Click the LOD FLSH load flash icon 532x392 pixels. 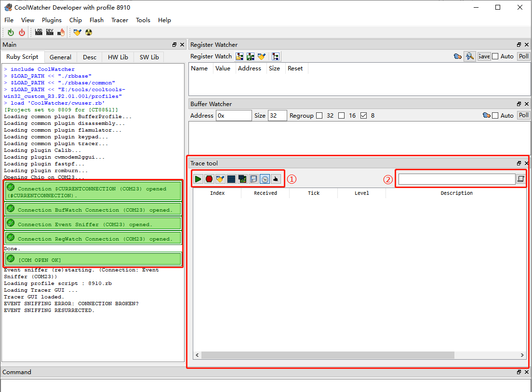coord(39,32)
